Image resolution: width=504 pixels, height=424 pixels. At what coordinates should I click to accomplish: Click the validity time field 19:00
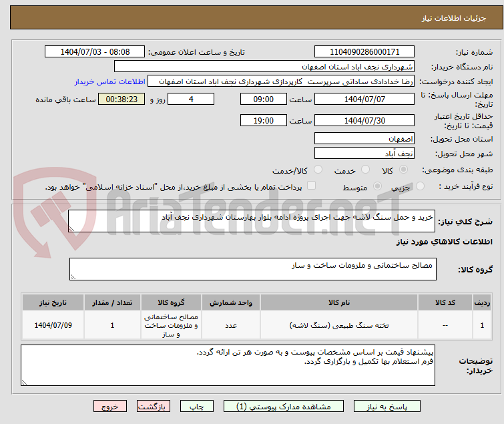264,121
